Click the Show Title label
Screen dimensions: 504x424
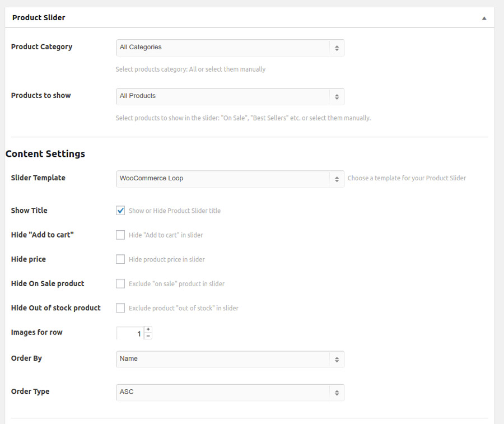(29, 211)
